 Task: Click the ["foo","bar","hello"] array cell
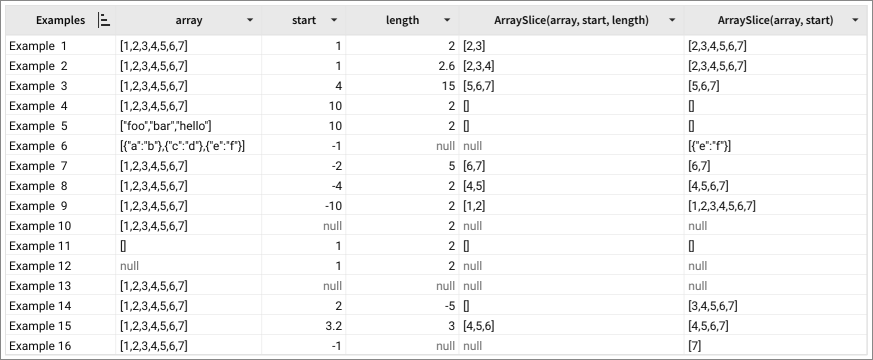189,126
